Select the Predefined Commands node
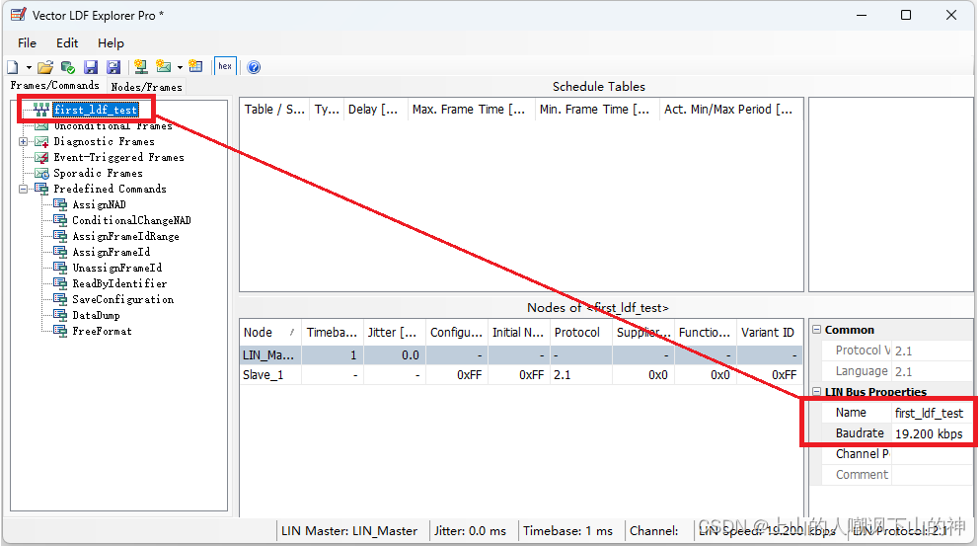 click(110, 189)
